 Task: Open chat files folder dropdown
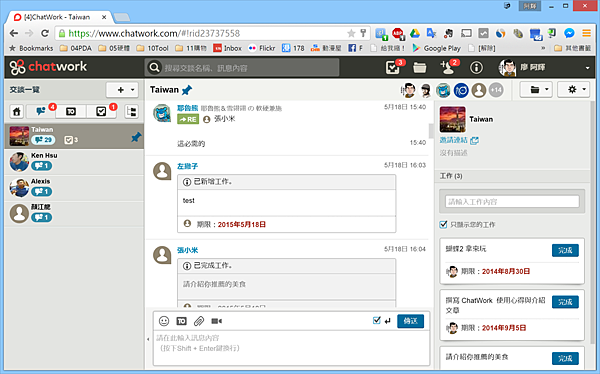(536, 90)
